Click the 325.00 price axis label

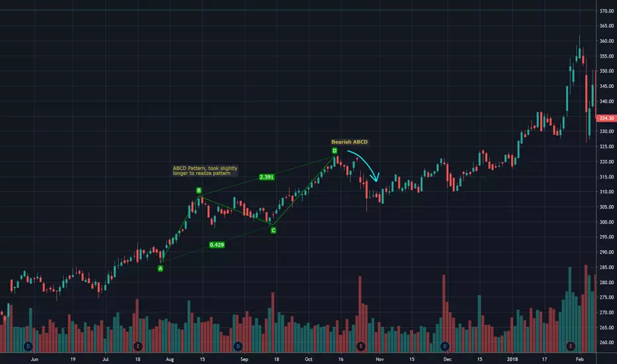(x=607, y=146)
